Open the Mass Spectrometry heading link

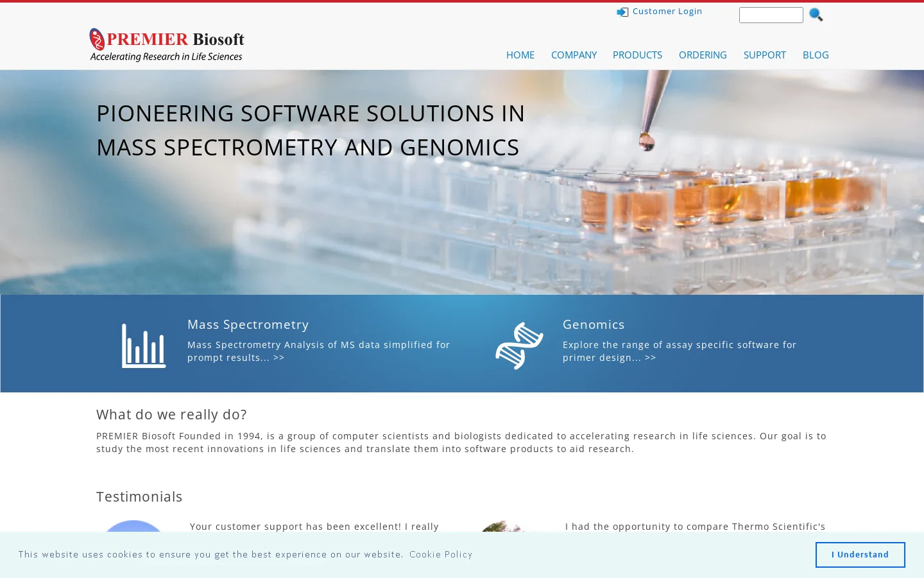[x=248, y=325]
